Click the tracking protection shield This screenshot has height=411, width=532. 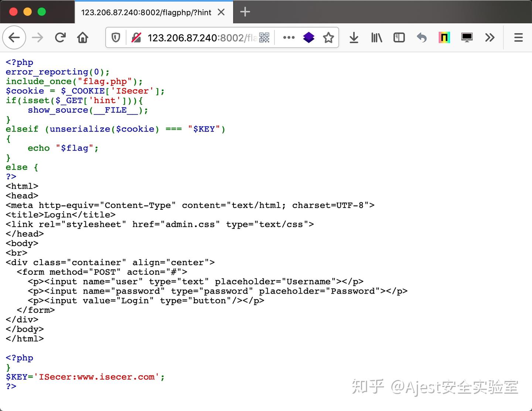(115, 37)
